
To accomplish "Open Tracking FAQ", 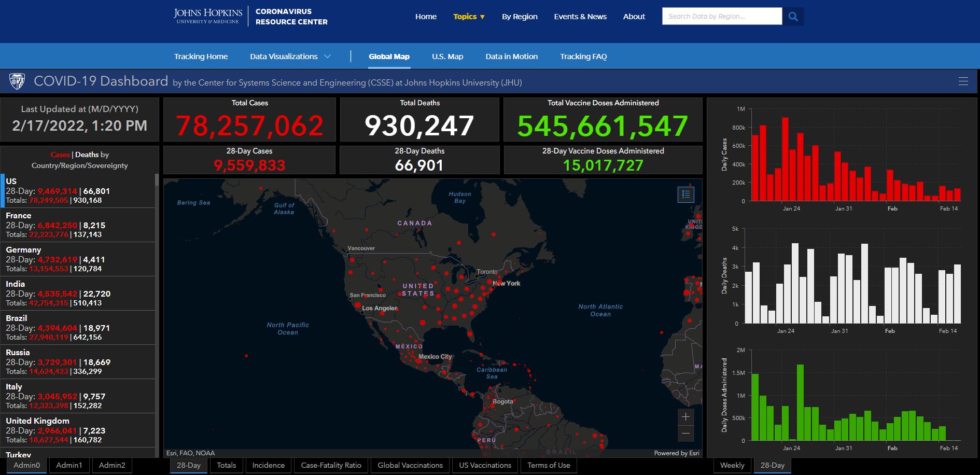I will [583, 57].
